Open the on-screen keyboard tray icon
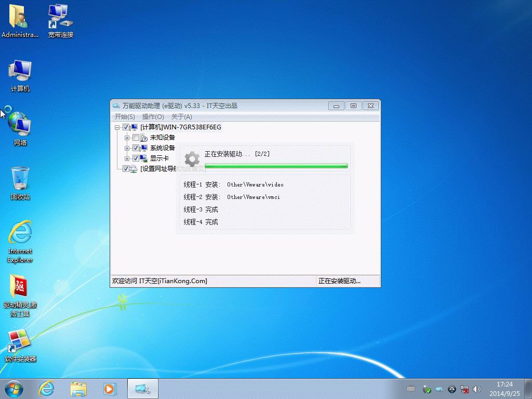The width and height of the screenshot is (532, 399). [x=411, y=389]
